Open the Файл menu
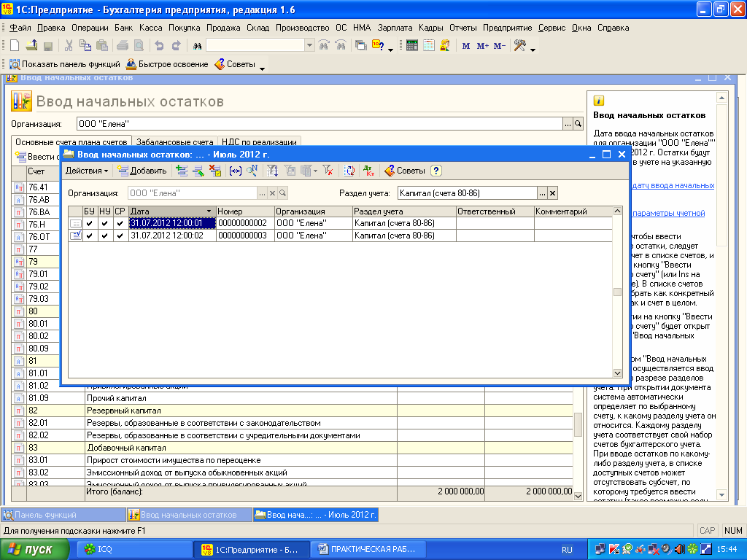747x560 pixels. (x=20, y=28)
